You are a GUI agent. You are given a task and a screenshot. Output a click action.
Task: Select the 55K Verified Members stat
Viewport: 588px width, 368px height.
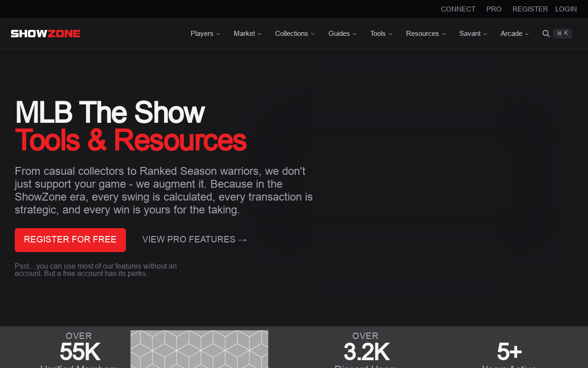click(x=79, y=350)
